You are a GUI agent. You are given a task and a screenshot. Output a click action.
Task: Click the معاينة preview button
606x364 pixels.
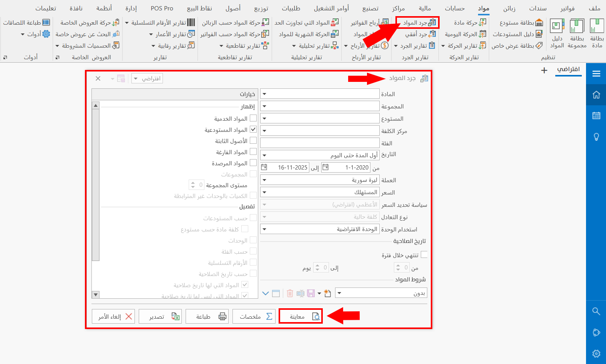point(301,316)
